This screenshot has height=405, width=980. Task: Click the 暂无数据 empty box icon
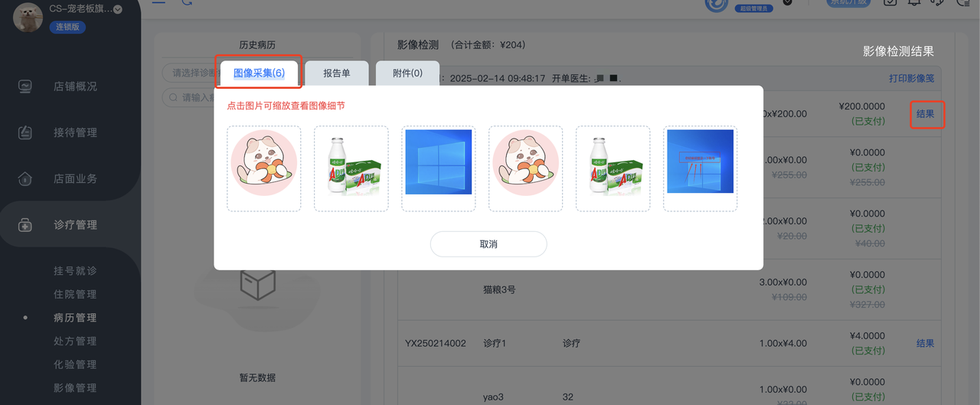(257, 285)
